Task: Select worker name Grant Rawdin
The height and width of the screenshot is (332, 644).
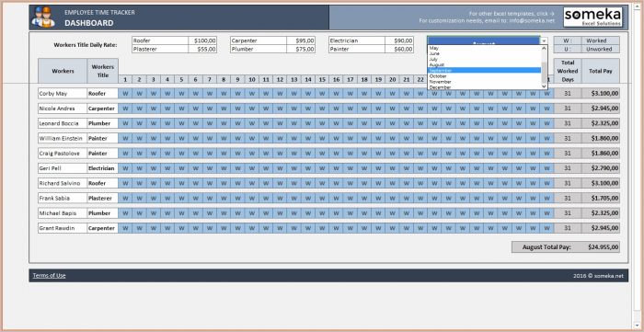Action: (63, 228)
